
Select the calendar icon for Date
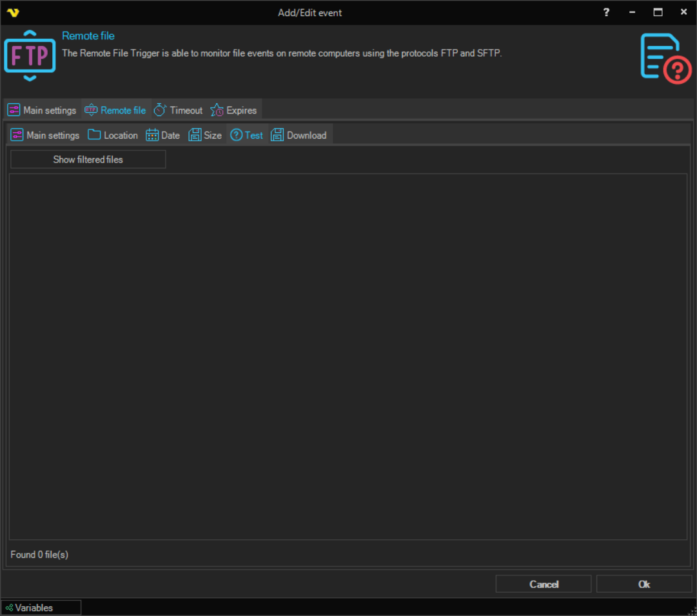point(152,135)
